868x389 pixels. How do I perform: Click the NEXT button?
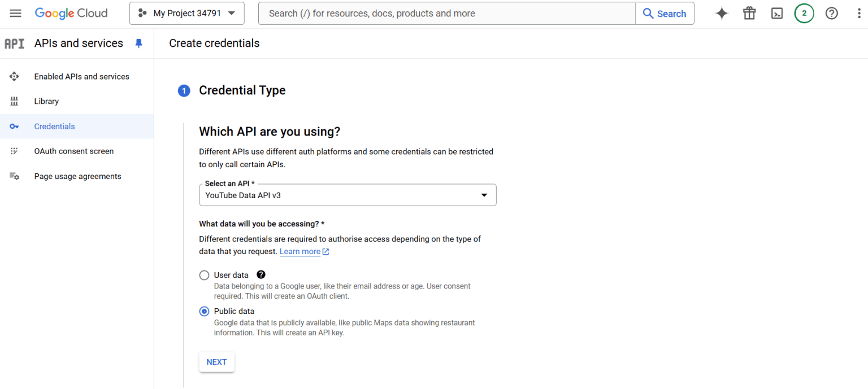coord(216,362)
